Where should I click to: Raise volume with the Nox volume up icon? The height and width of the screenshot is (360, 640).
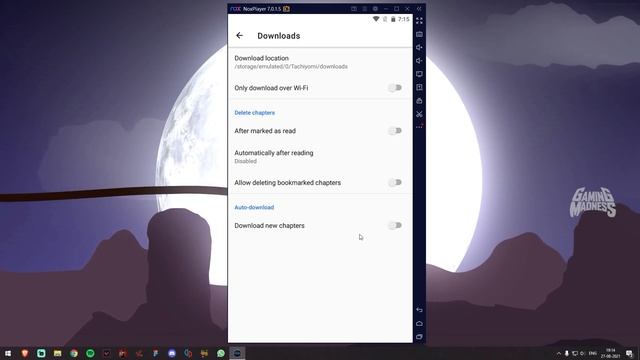(419, 47)
